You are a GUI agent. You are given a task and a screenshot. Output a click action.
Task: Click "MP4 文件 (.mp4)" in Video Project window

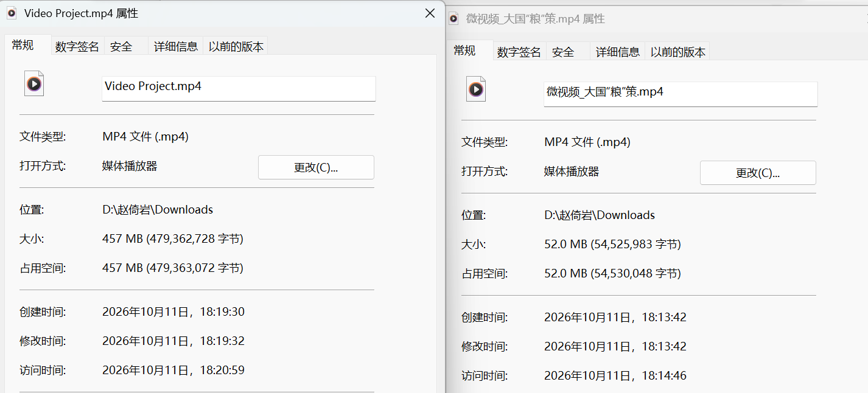(145, 137)
